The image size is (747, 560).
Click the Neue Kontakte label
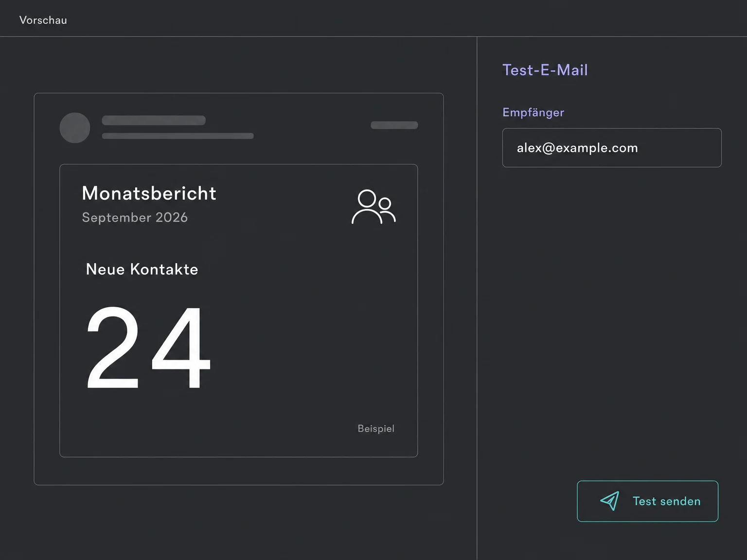click(142, 269)
